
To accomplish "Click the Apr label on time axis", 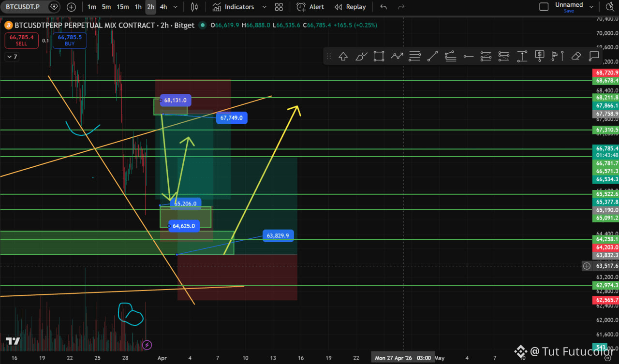I will (162, 358).
